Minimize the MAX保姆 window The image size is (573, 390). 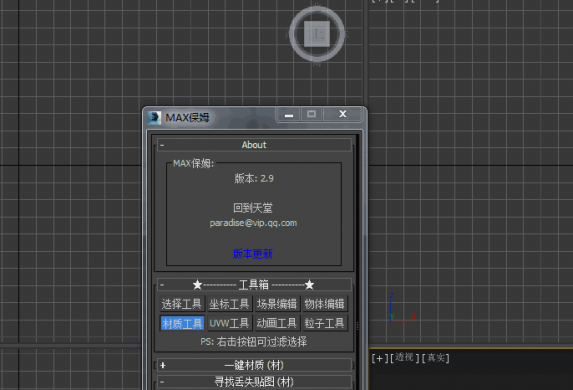point(289,114)
